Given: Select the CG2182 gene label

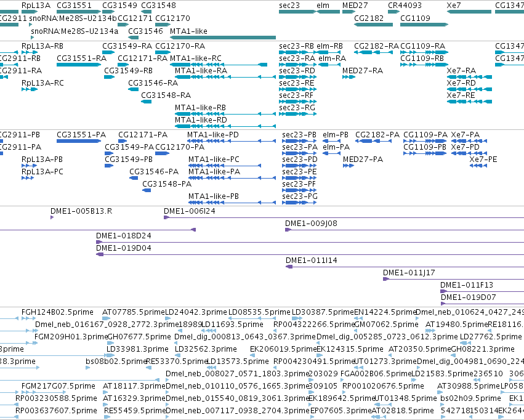Looking at the screenshot, I should pyautogui.click(x=369, y=18).
